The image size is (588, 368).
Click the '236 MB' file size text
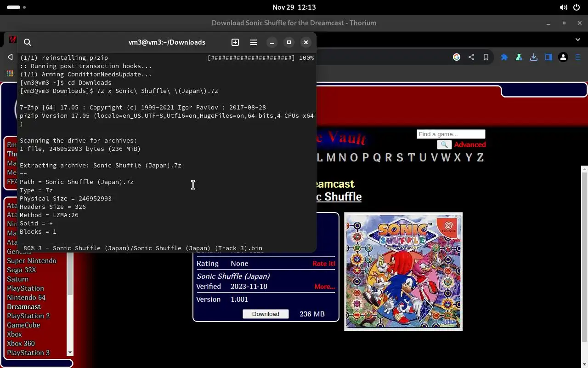coord(312,314)
